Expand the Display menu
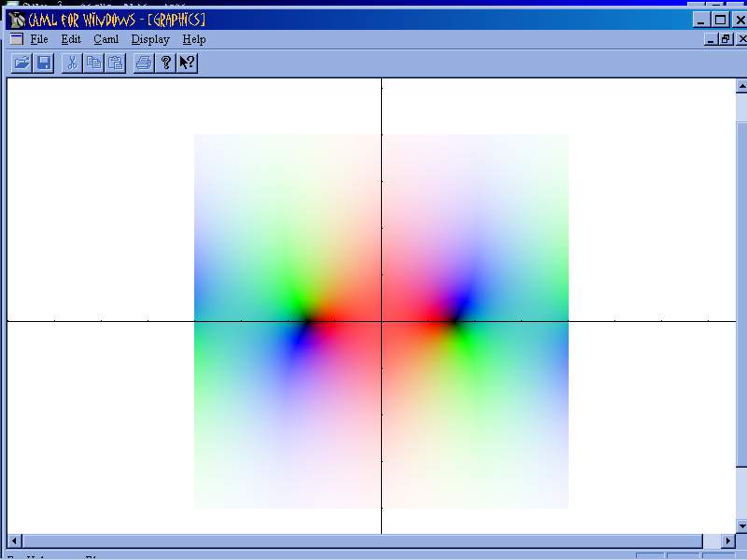 (150, 39)
